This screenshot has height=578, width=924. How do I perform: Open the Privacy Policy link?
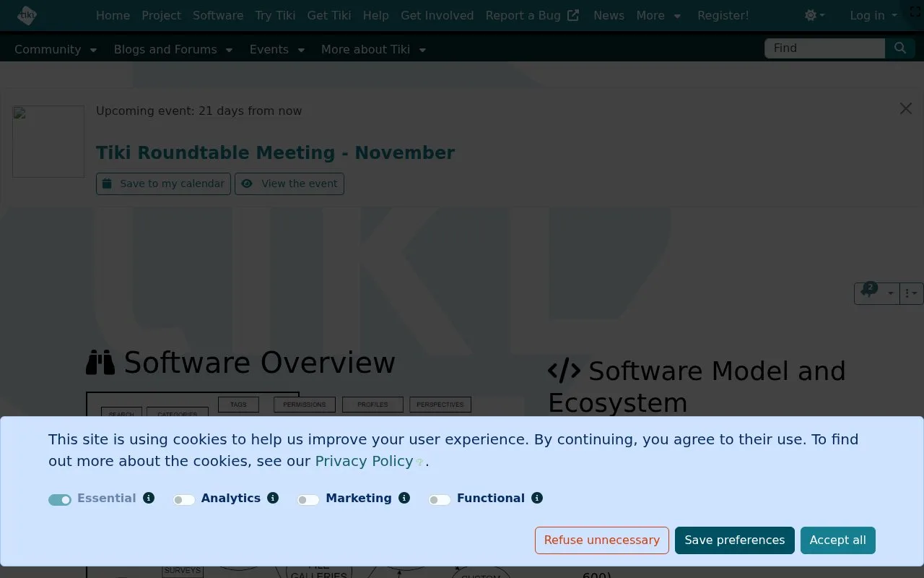364,461
